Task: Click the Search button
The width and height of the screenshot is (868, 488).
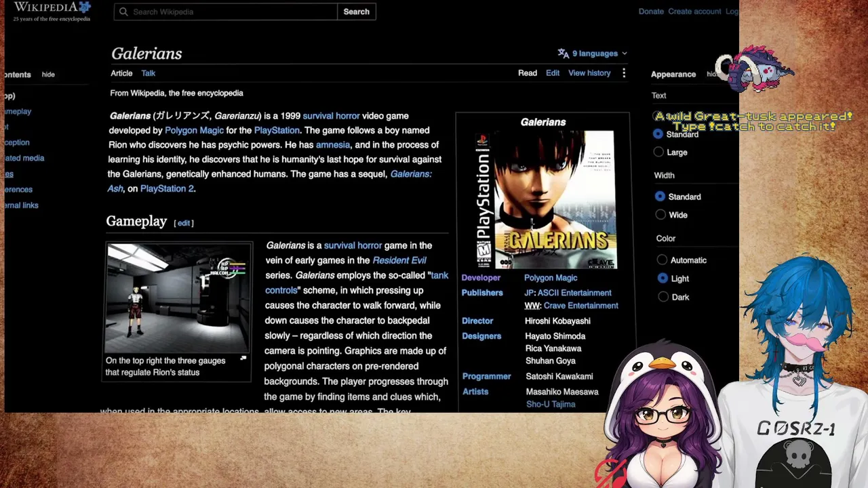Action: (x=357, y=12)
